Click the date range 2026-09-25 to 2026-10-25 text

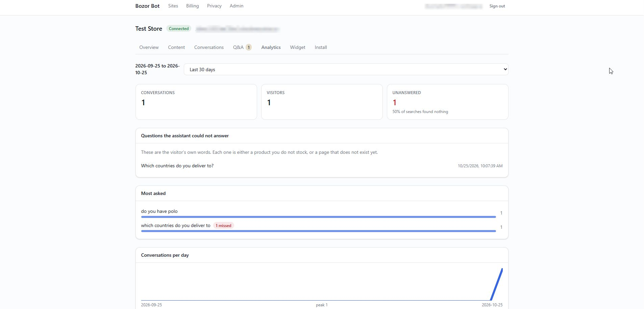[157, 69]
